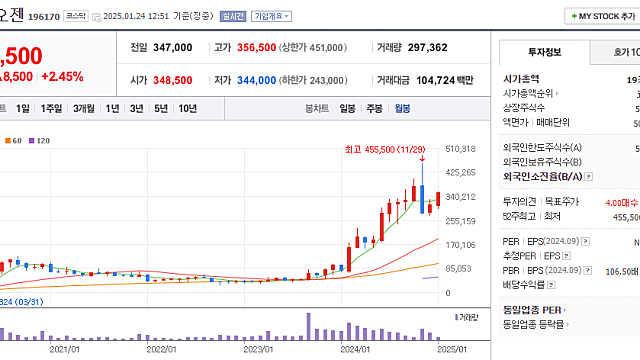Select the 1주일 chart period

coord(51,109)
